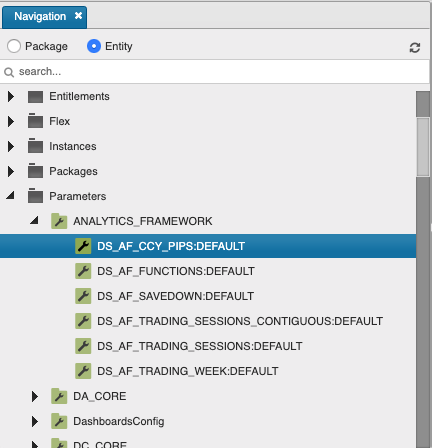This screenshot has height=448, width=432.
Task: Close the Navigation tab
Action: click(x=78, y=16)
